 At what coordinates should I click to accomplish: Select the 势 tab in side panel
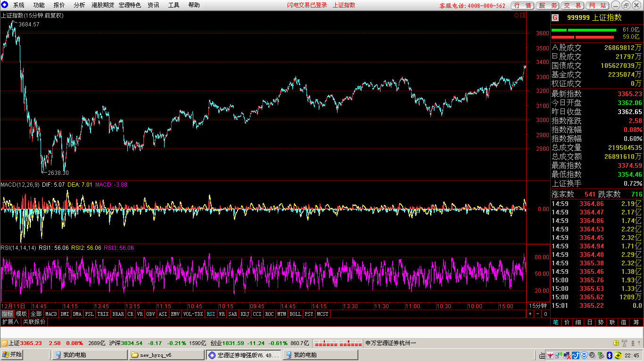tap(601, 322)
